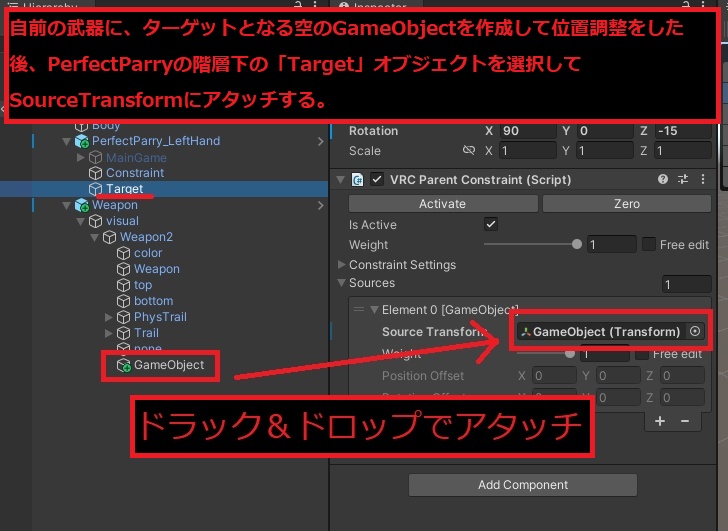The height and width of the screenshot is (531, 728).
Task: Open Weapon prefab with the right chevron
Action: [320, 205]
